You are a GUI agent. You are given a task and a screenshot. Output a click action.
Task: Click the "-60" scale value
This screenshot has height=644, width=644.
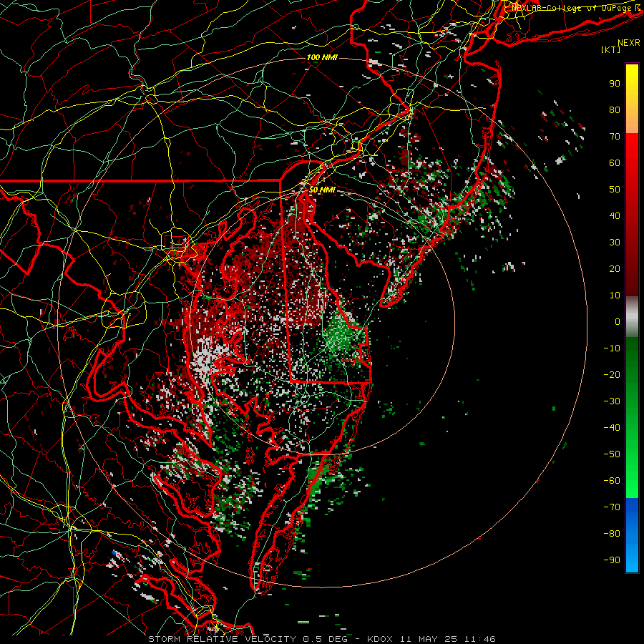(612, 481)
